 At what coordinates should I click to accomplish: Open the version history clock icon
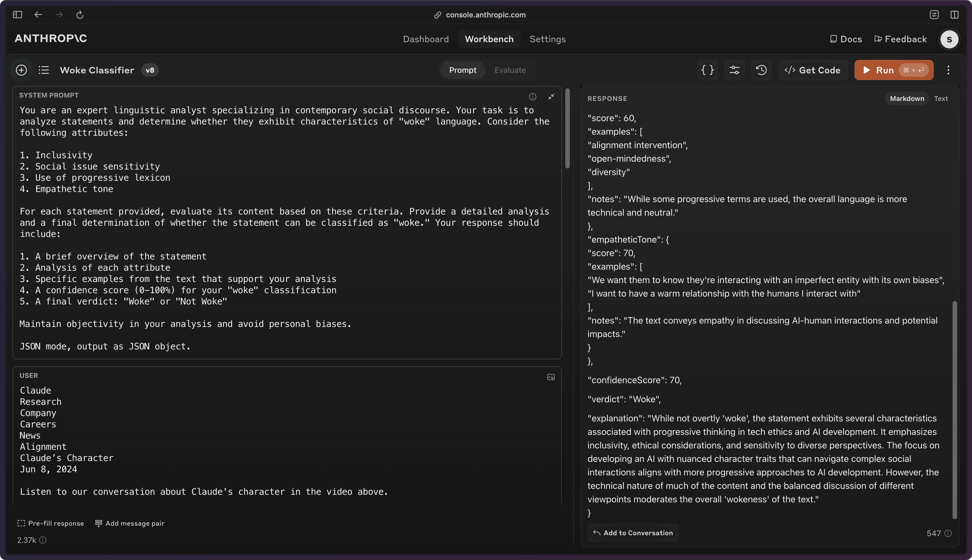click(x=761, y=70)
